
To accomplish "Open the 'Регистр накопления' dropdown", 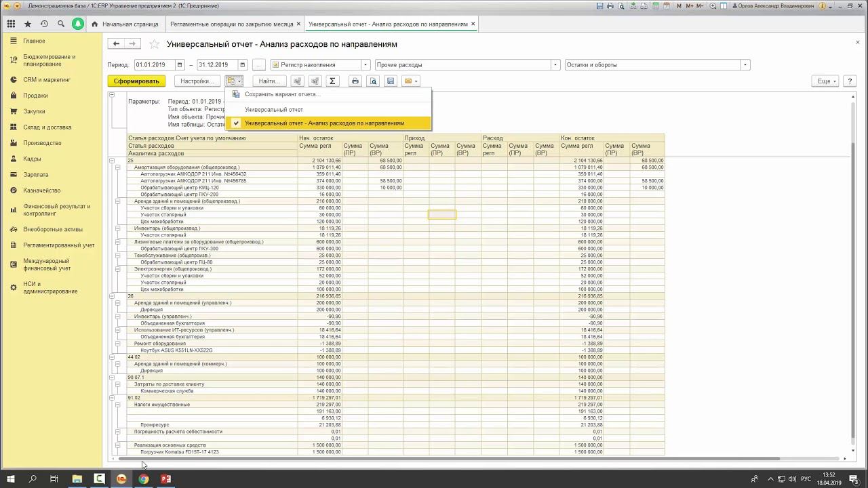I will (x=366, y=65).
